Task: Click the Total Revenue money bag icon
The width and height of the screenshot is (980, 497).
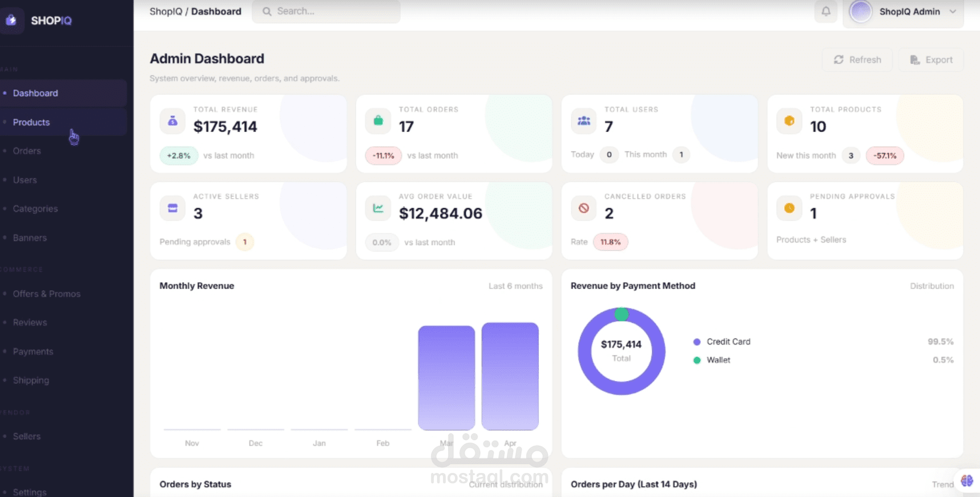Action: [172, 121]
